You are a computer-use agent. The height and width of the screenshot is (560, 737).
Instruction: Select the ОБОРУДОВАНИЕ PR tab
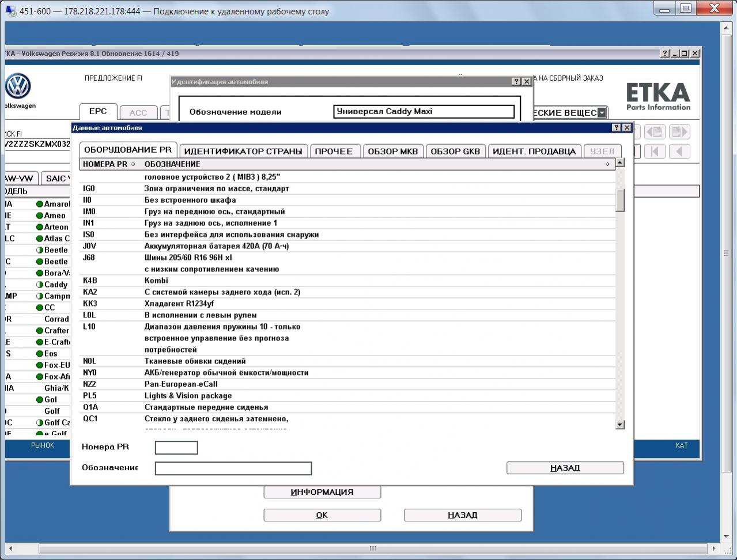point(128,150)
